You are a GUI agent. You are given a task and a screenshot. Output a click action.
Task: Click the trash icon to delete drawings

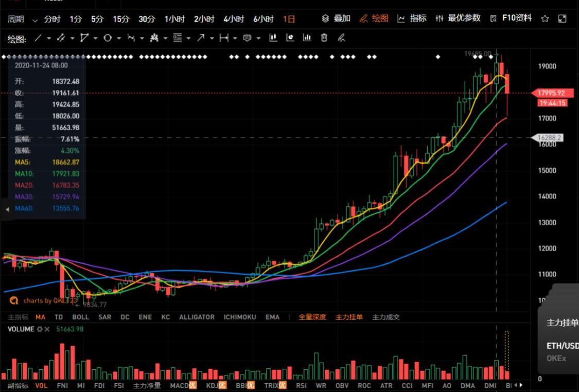coord(324,38)
